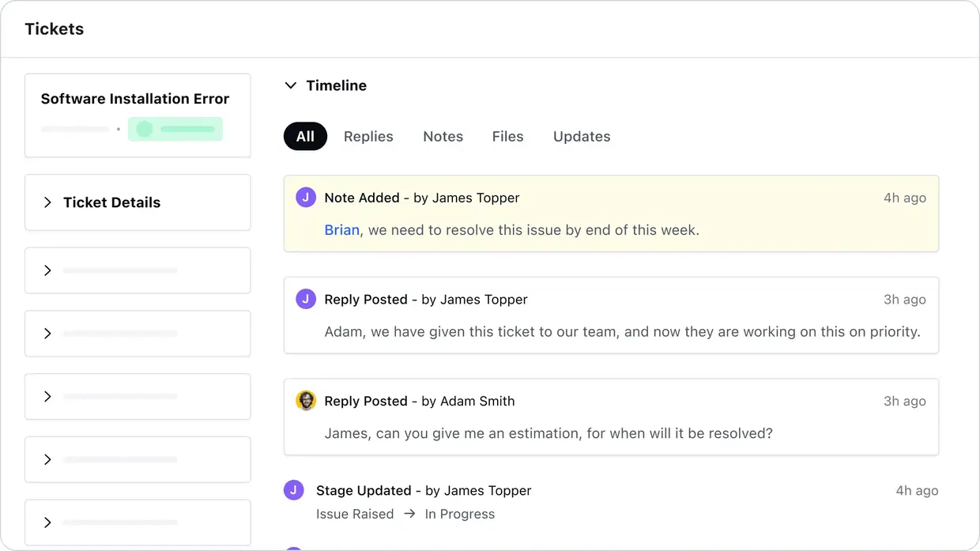Click the Brian mention link in the note
Screen dimensions: 980x551
[341, 230]
